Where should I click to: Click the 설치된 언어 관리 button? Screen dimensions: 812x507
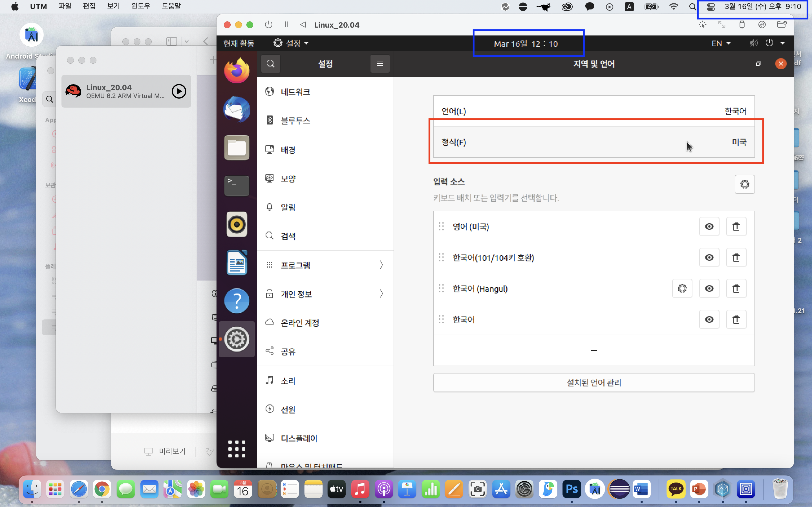593,383
